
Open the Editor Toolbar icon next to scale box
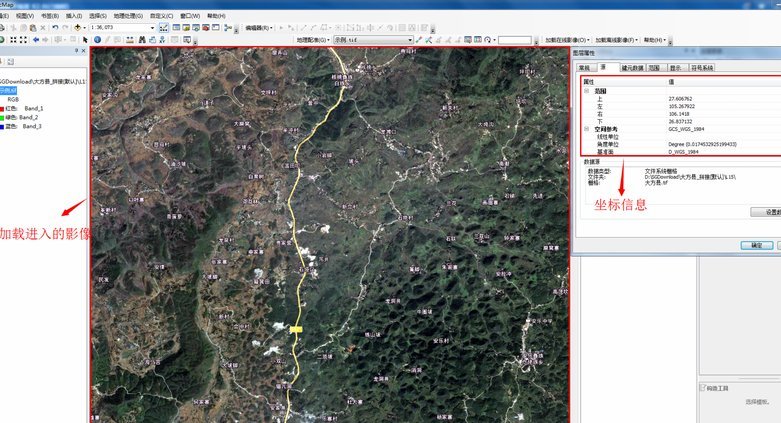(x=163, y=27)
